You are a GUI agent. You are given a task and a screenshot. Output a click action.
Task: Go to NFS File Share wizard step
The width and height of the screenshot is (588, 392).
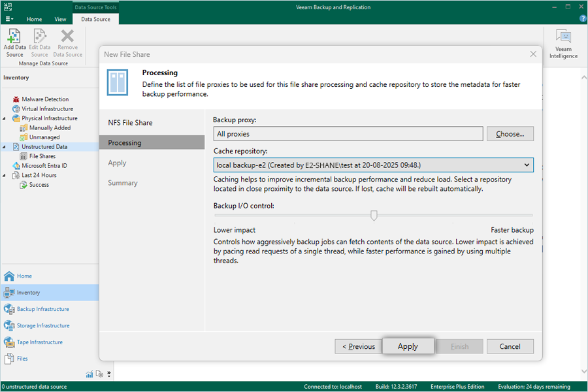tap(130, 123)
